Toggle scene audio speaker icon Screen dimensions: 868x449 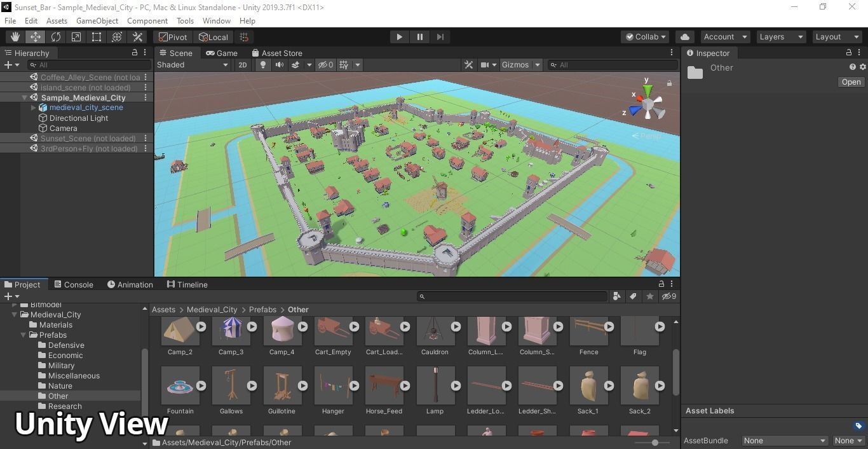[279, 65]
